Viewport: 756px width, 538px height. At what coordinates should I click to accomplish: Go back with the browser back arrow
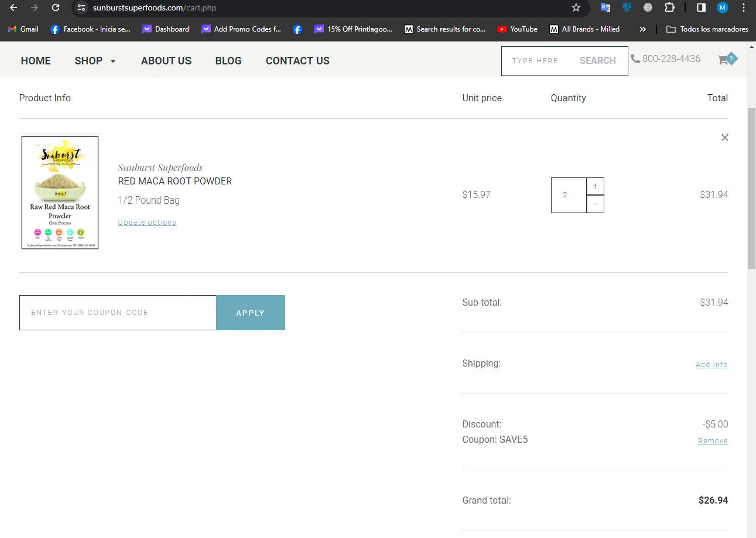14,8
